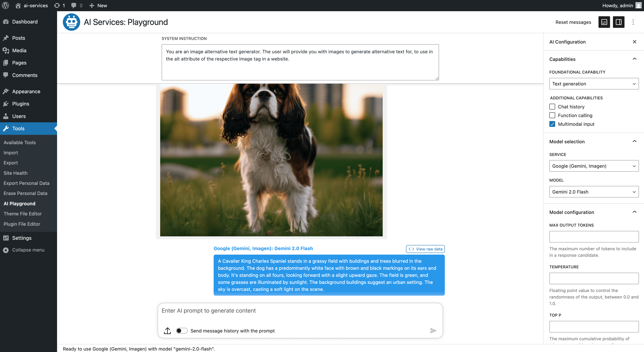Click the System Instruction text area

point(300,62)
